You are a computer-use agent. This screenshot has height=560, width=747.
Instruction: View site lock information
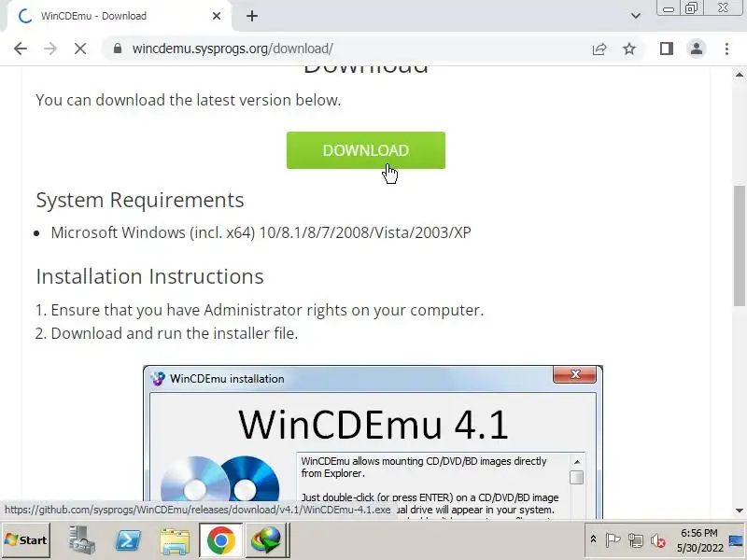[x=118, y=49]
